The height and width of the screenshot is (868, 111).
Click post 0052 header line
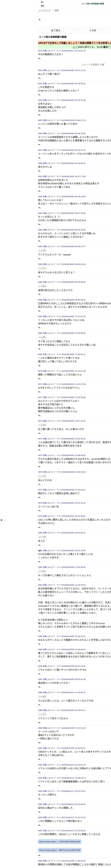[62, 70]
